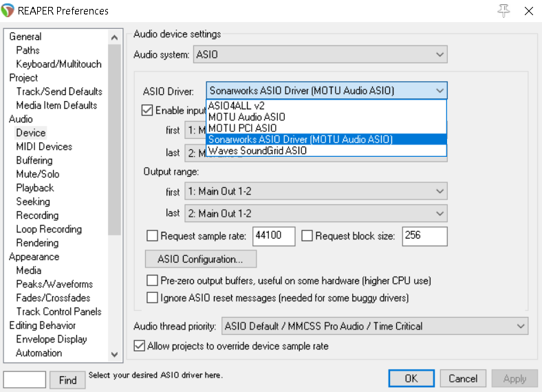This screenshot has height=392, width=542.
Task: Open Mute/Solo preferences
Action: [x=38, y=174]
